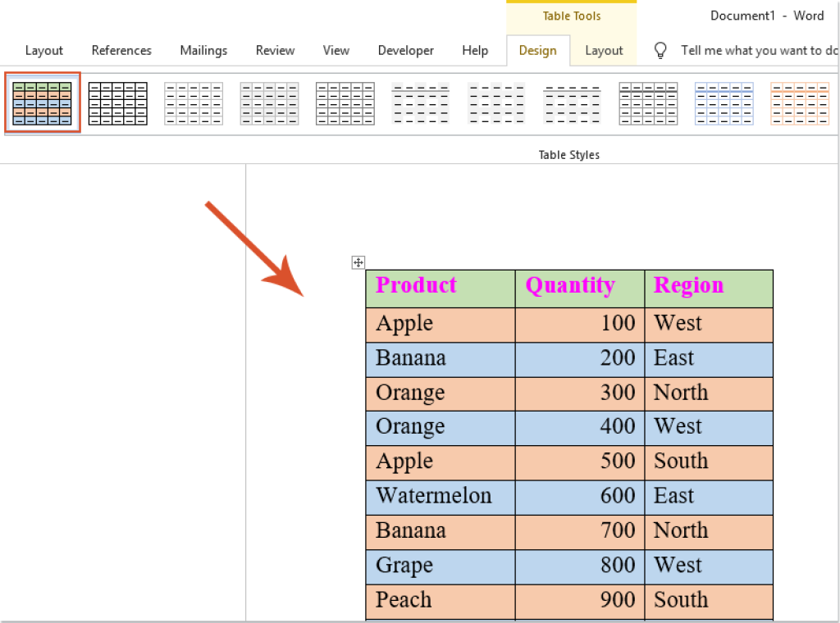840x623 pixels.
Task: Switch to the Table Tools Layout tab
Action: [603, 50]
